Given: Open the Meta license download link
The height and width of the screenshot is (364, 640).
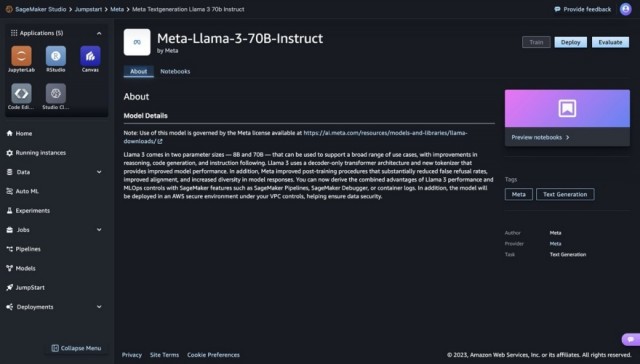Looking at the screenshot, I should tap(296, 137).
